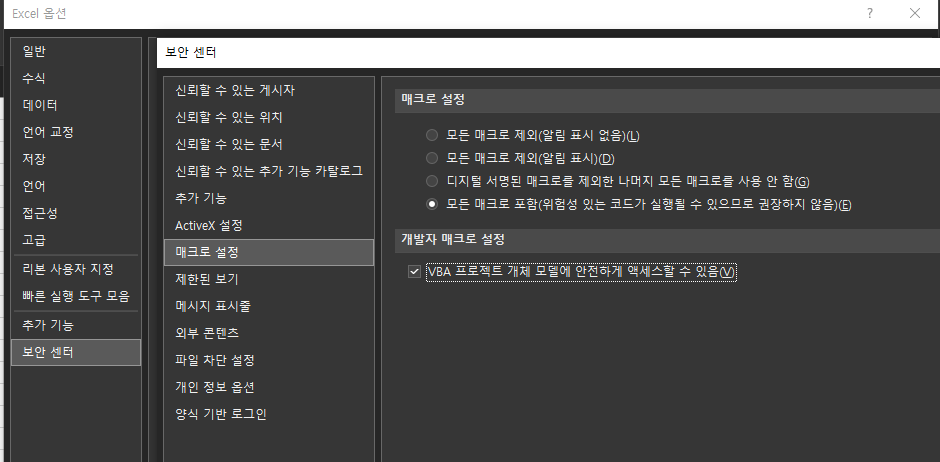The image size is (940, 462).
Task: Open 추가 기능 in the Trust Center list
Action: 269,198
